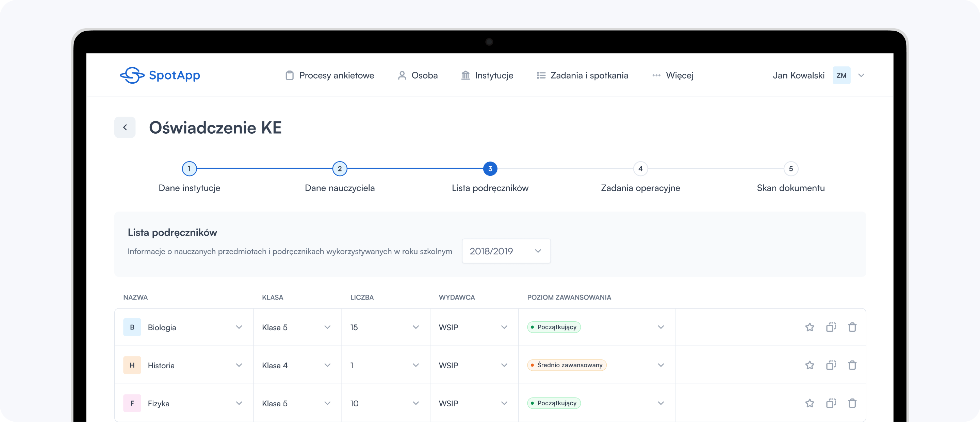Viewport: 980px width, 422px height.
Task: Click the SpotApp logo
Action: pos(160,75)
